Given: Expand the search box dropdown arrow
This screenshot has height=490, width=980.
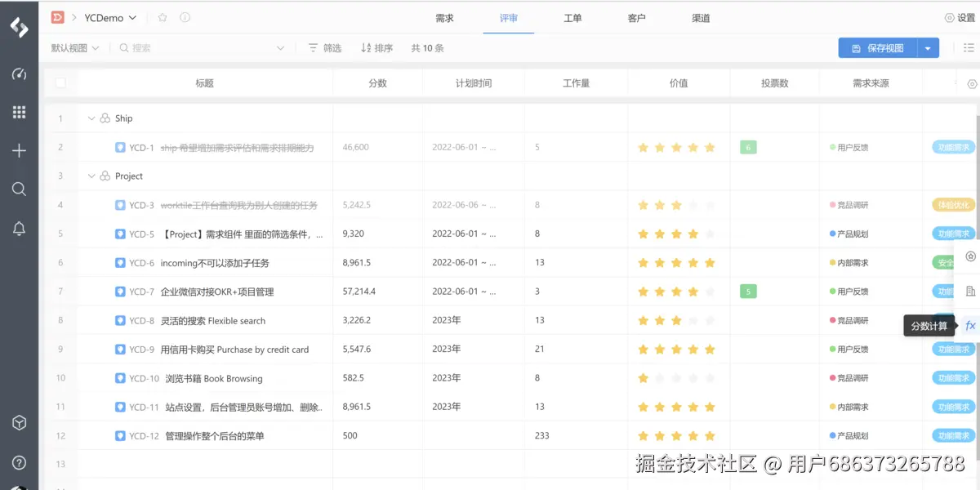Looking at the screenshot, I should [280, 48].
